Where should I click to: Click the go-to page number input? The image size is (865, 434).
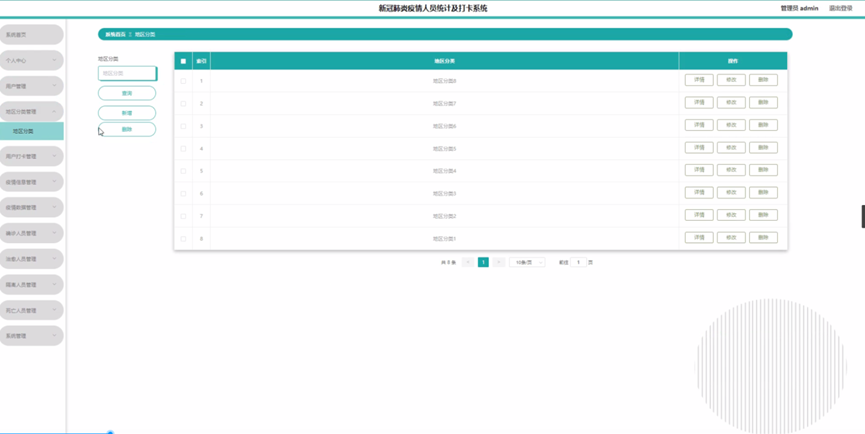pyautogui.click(x=578, y=262)
